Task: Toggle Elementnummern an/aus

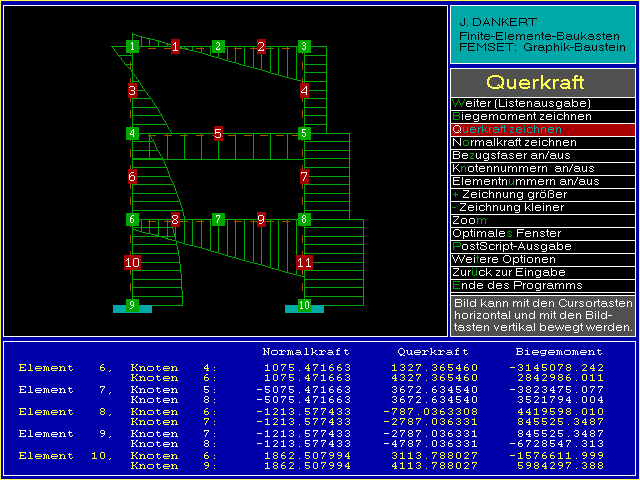Action: [542, 181]
